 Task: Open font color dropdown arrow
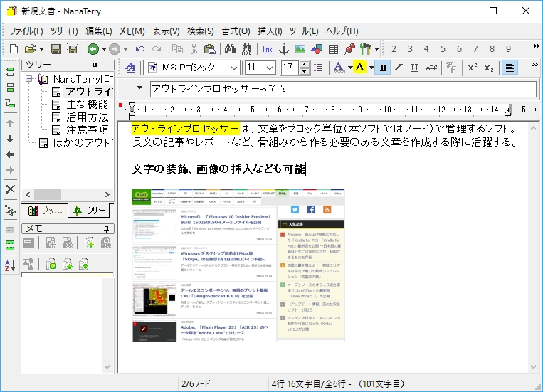tap(349, 68)
